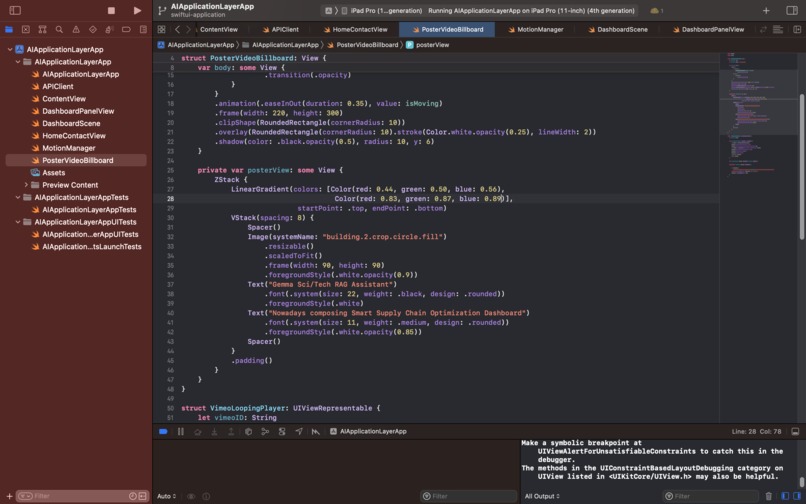806x504 pixels.
Task: Open the Source Control navigator
Action: [x=26, y=29]
